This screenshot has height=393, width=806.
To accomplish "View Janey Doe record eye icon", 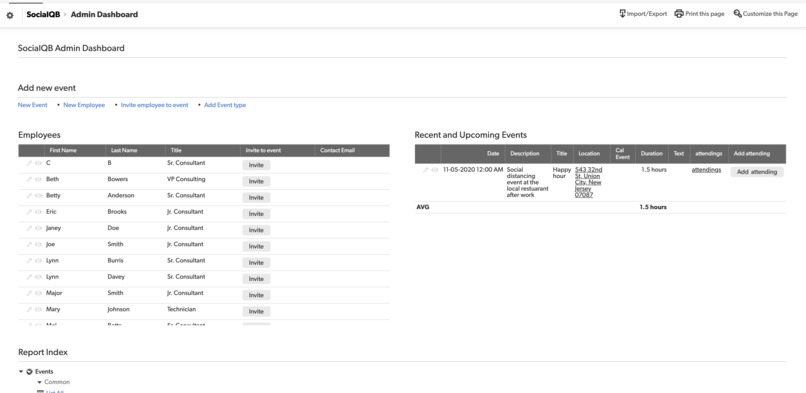I will (38, 228).
